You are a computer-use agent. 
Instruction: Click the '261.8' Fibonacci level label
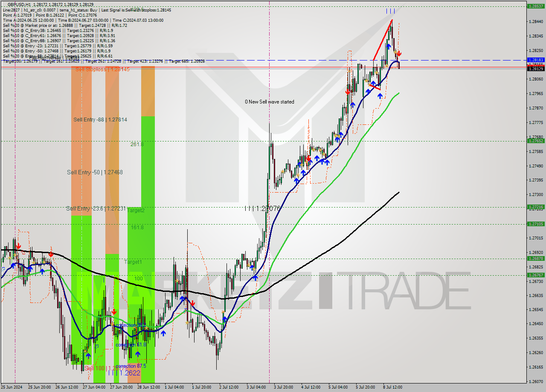pos(137,144)
